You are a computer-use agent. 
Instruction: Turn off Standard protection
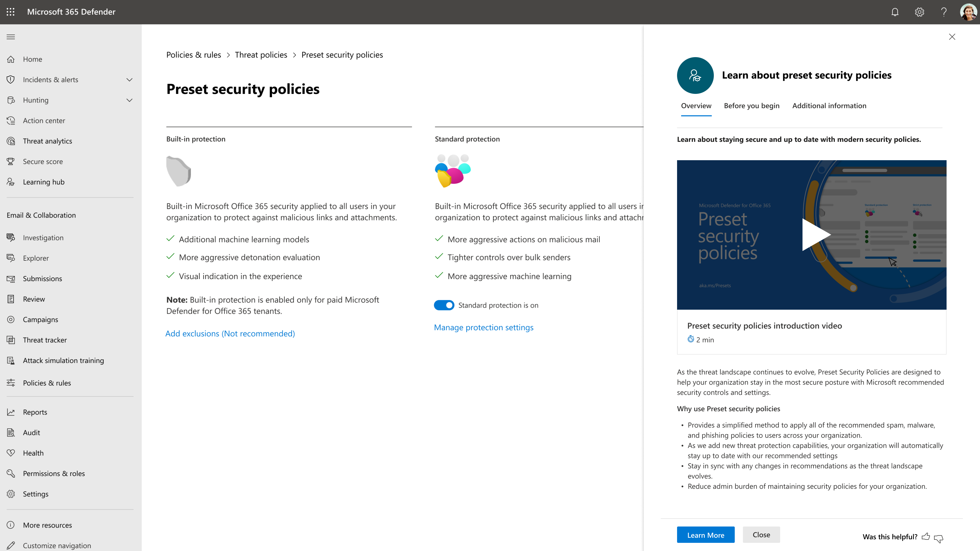pos(444,305)
